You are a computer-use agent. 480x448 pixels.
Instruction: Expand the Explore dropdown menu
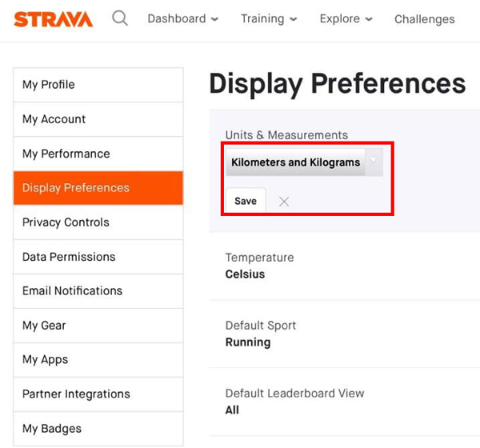click(346, 18)
